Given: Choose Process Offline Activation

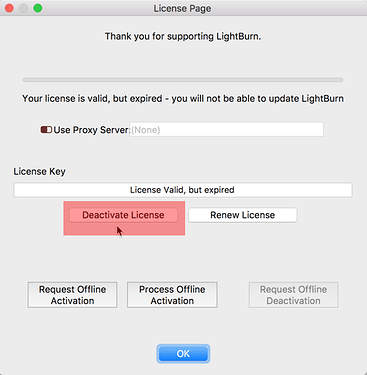Looking at the screenshot, I should pos(172,295).
